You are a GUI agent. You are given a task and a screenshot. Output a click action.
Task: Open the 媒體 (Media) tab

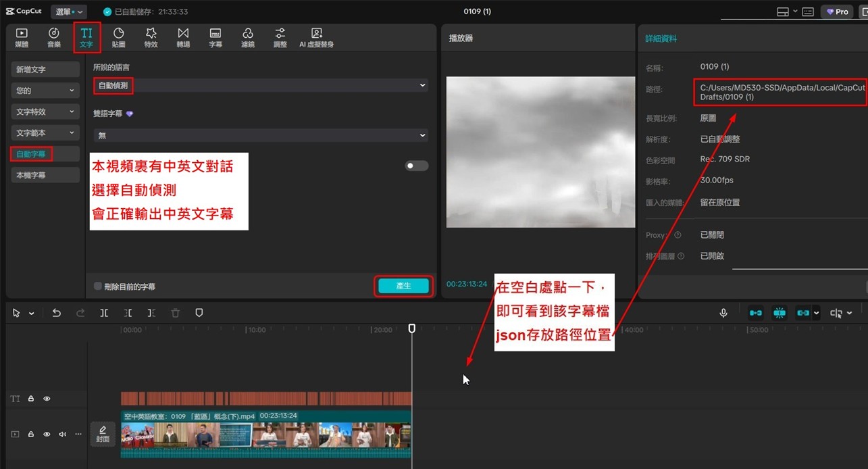22,38
